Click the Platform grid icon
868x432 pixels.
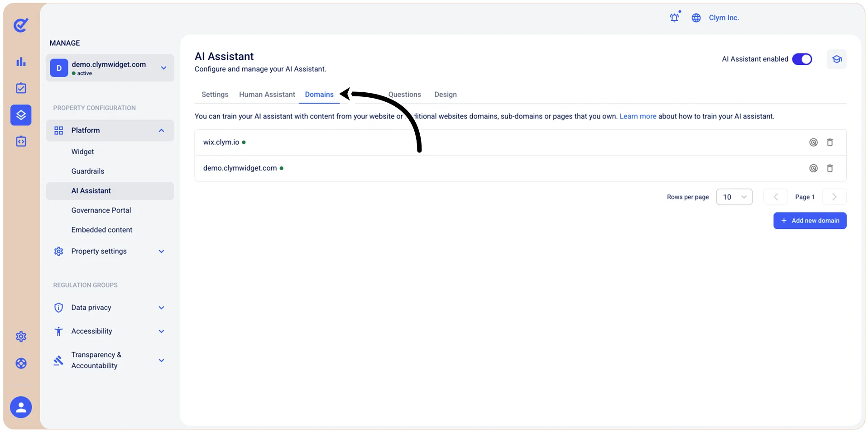[58, 131]
